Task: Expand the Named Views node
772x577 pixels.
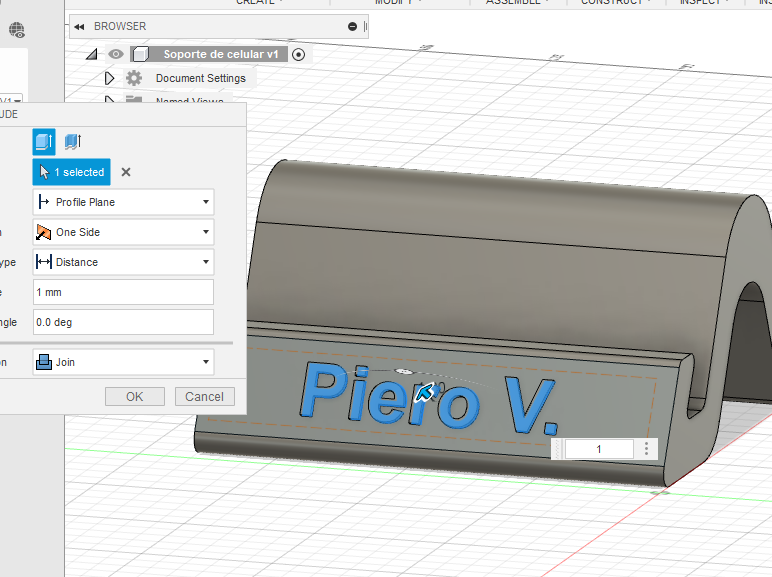Action: click(x=109, y=100)
